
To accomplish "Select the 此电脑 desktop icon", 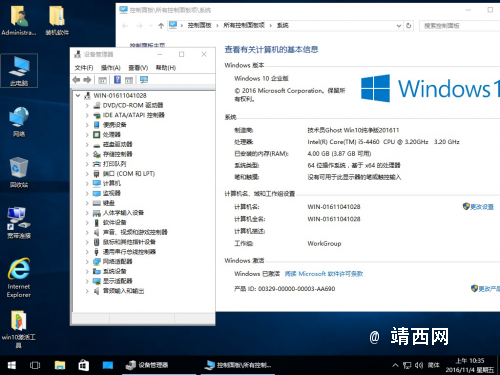I will click(19, 71).
